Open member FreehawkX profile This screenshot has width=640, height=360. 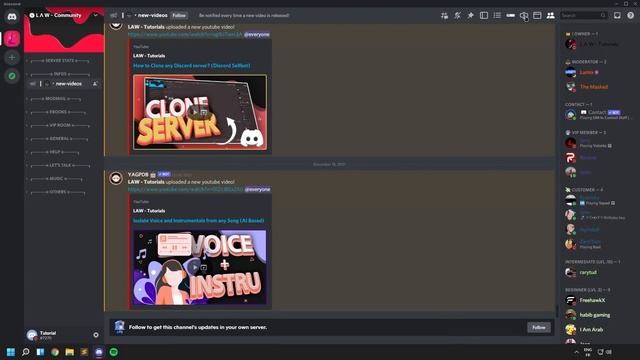(598, 300)
